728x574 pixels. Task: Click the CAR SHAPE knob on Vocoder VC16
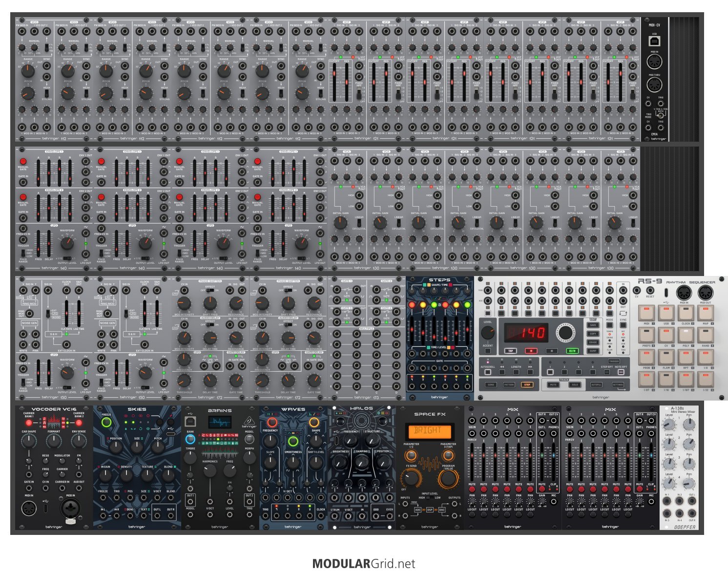(x=29, y=441)
